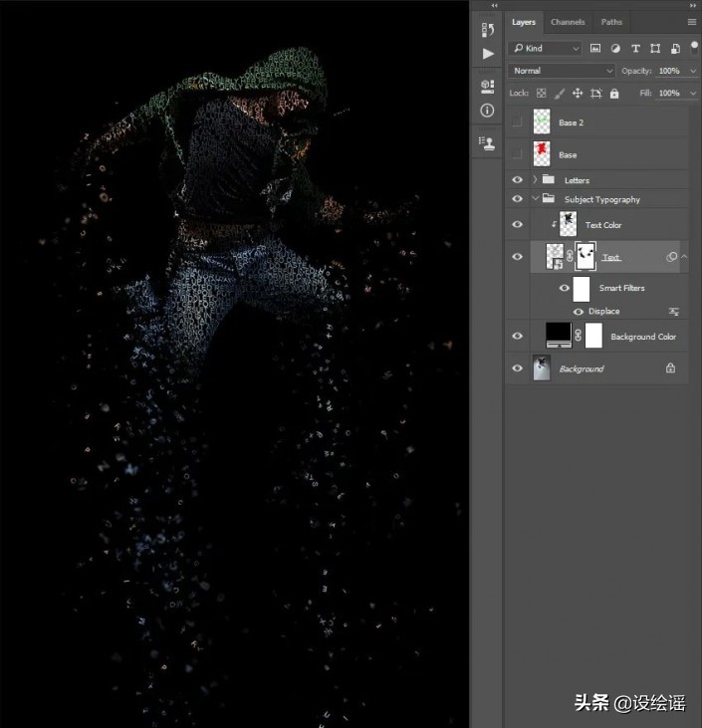Hide the Subject Typography group
702x728 pixels.
(517, 199)
